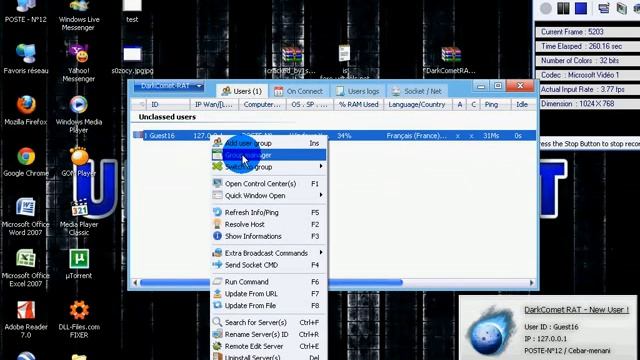Click the Update From URL icon
The width and height of the screenshot is (640, 360).
(x=218, y=293)
